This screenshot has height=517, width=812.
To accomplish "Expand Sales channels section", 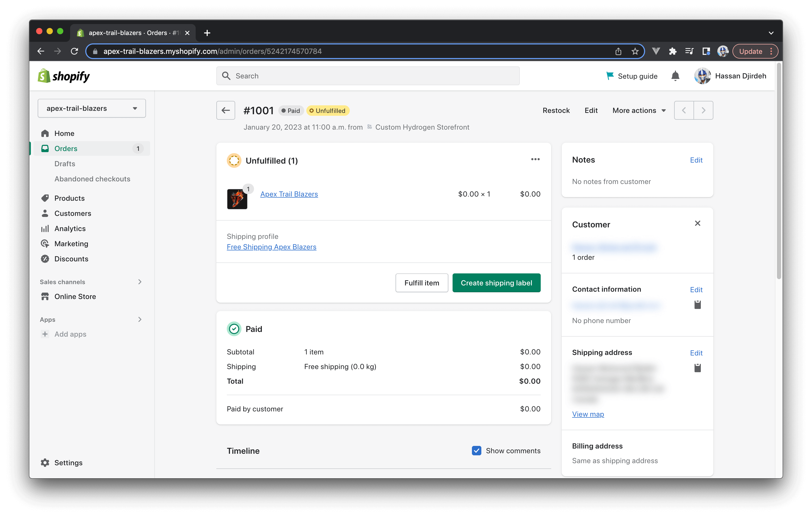I will (x=140, y=282).
